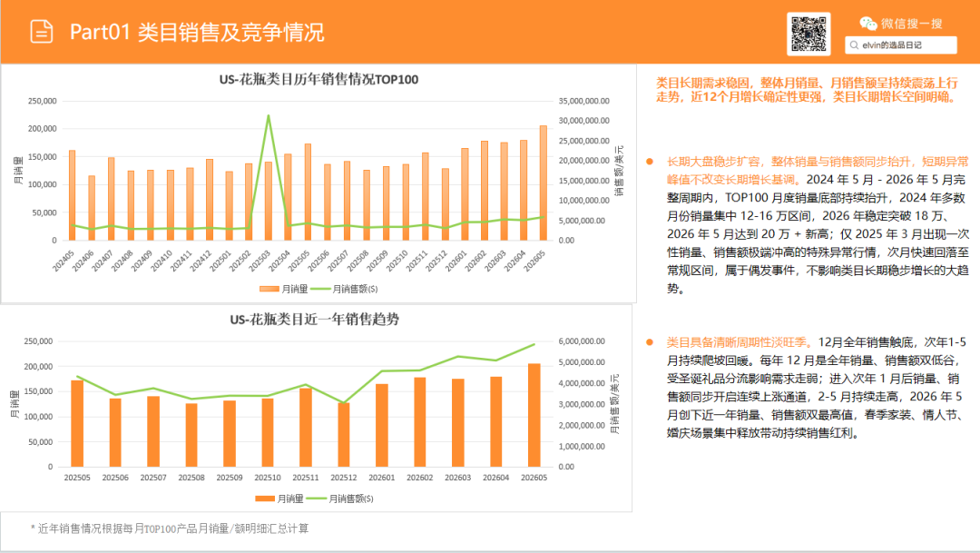Click the orange 月销量 legend swatch in bottom chart
The image size is (980, 553).
265,499
